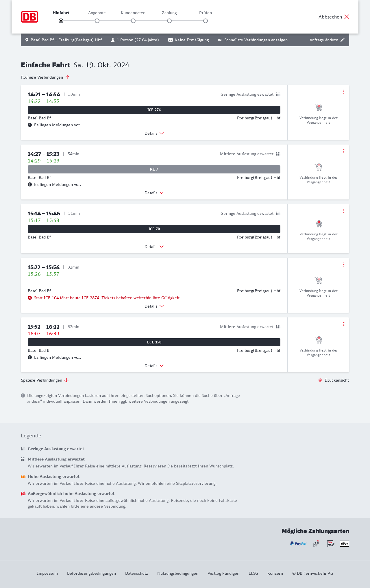
Task: Click the Abbrechen close X icon
Action: 347,17
